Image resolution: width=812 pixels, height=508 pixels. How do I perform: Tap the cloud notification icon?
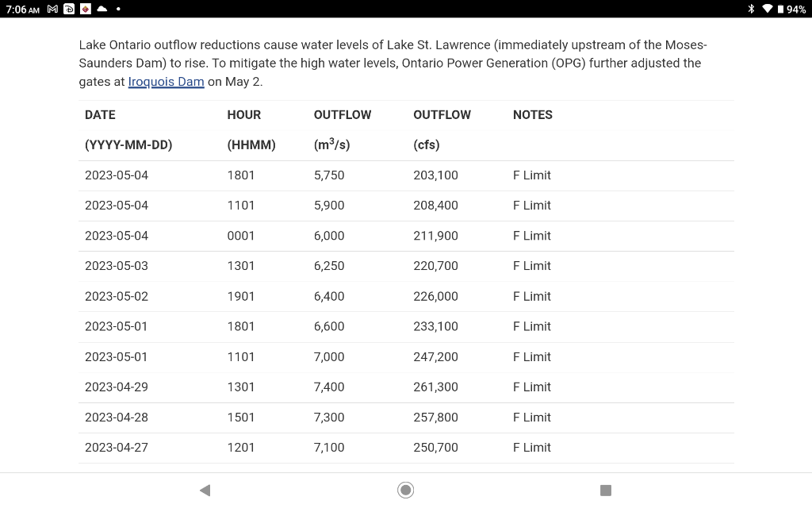101,9
